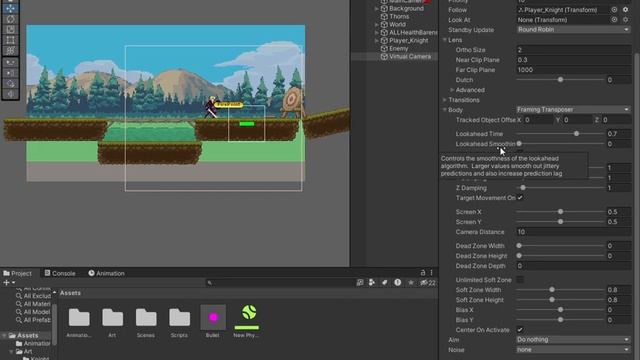640x360 pixels.
Task: Open the three-dot menu of Project panel
Action: point(431,273)
